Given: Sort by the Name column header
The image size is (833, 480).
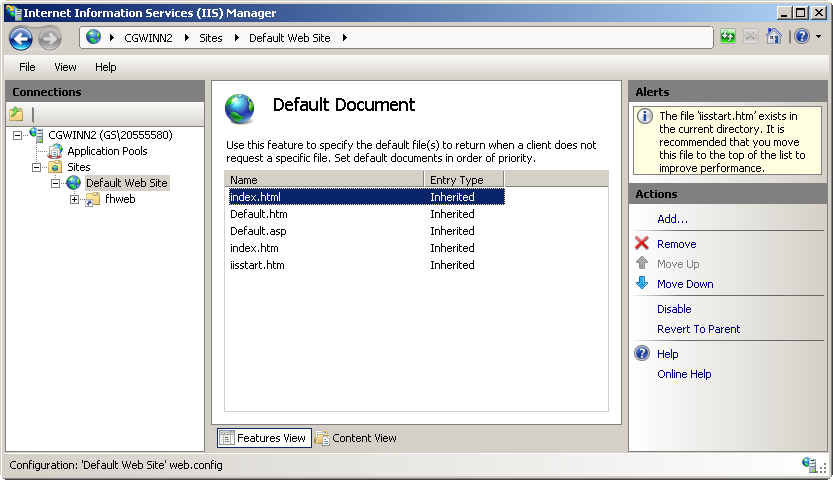Looking at the screenshot, I should click(x=324, y=179).
